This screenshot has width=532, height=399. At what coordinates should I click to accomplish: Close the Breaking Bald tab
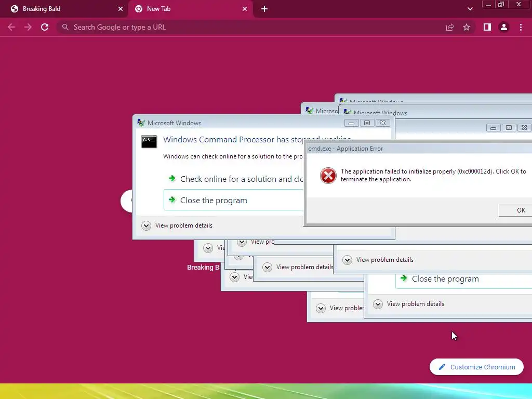121,9
